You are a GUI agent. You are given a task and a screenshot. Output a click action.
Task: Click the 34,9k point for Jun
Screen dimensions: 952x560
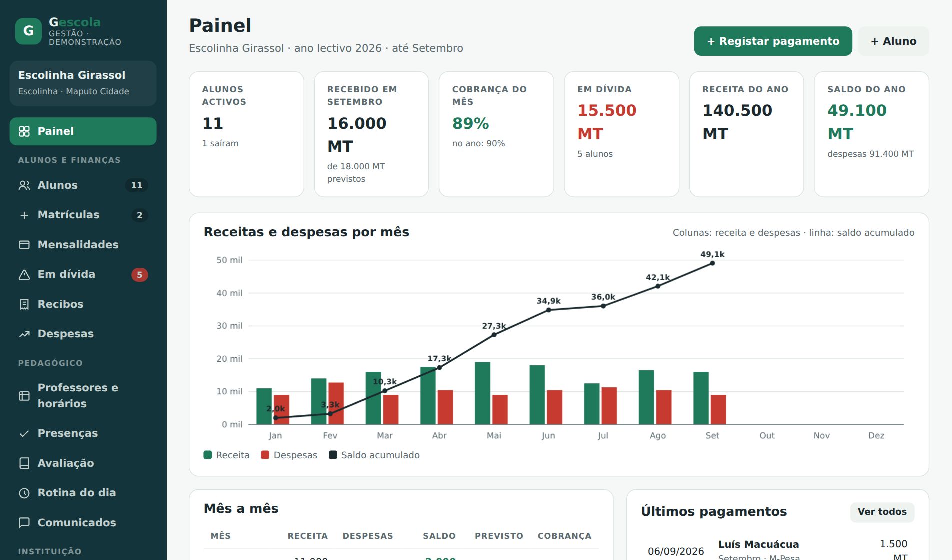pos(549,310)
